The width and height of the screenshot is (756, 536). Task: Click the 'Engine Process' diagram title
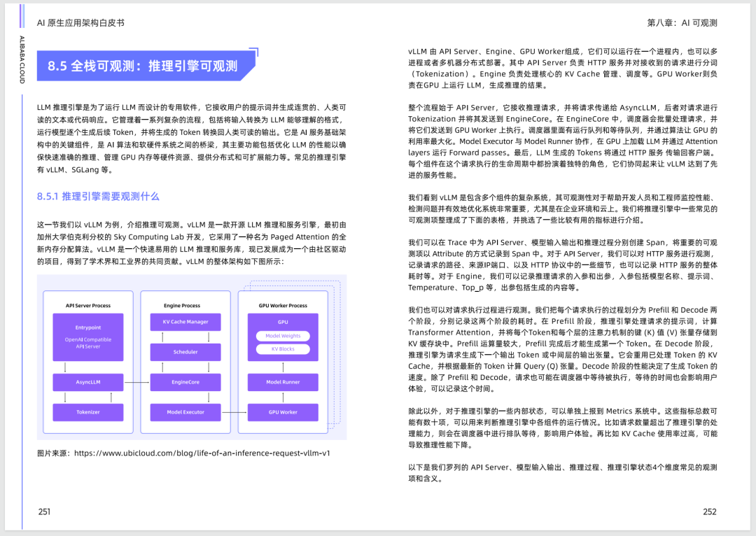182,306
